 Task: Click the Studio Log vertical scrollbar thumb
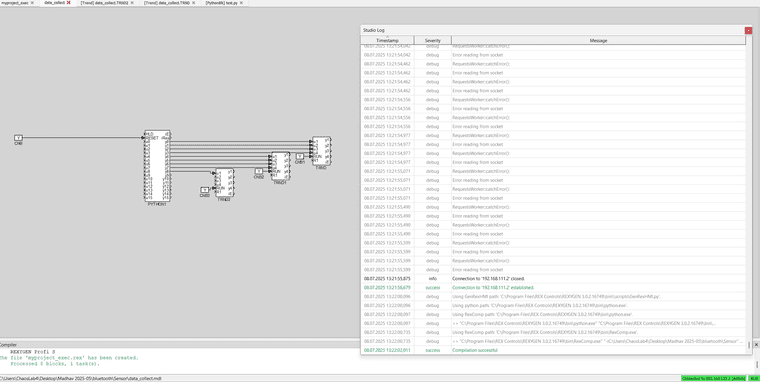(x=749, y=345)
